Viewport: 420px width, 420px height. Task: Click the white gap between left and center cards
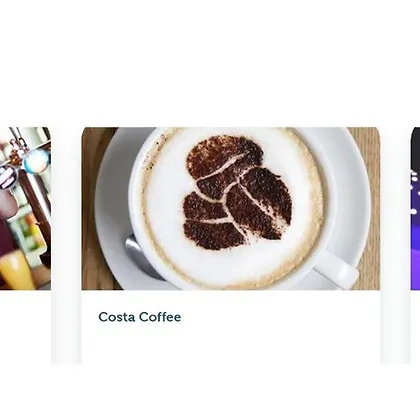tap(66, 245)
